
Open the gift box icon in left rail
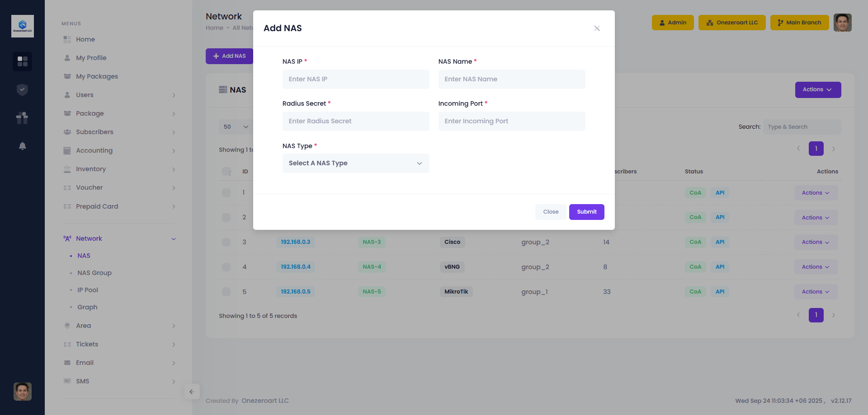22,118
